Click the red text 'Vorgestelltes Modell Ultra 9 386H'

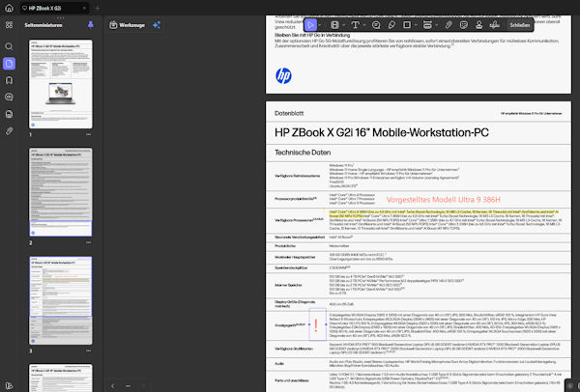(x=443, y=200)
